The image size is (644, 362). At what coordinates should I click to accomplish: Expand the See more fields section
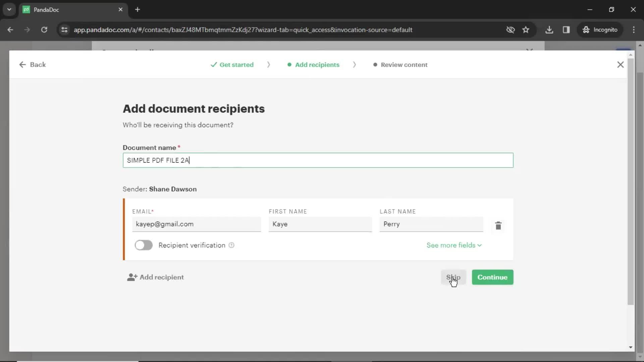(x=453, y=245)
